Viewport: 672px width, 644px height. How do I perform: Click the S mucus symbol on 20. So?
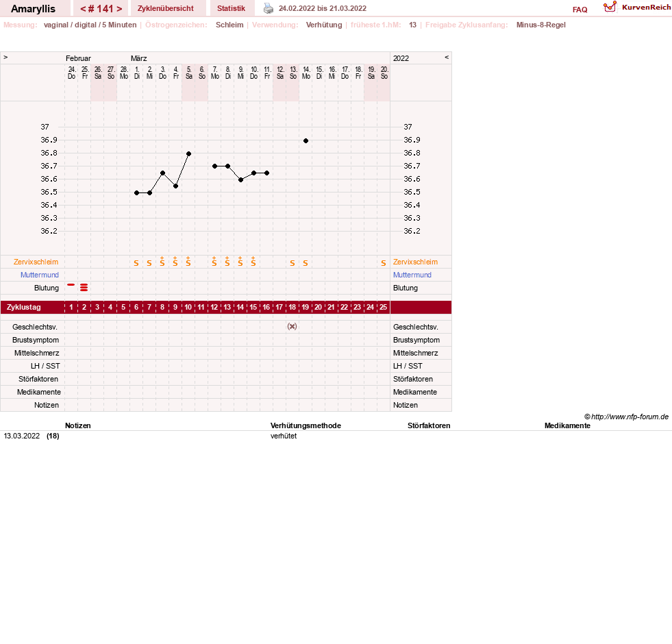click(384, 263)
